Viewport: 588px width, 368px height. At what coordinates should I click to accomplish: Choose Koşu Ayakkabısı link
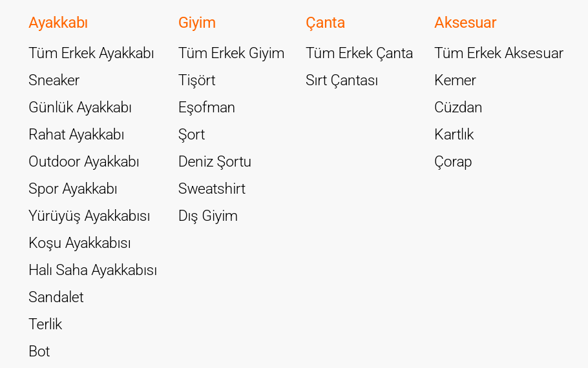(79, 243)
